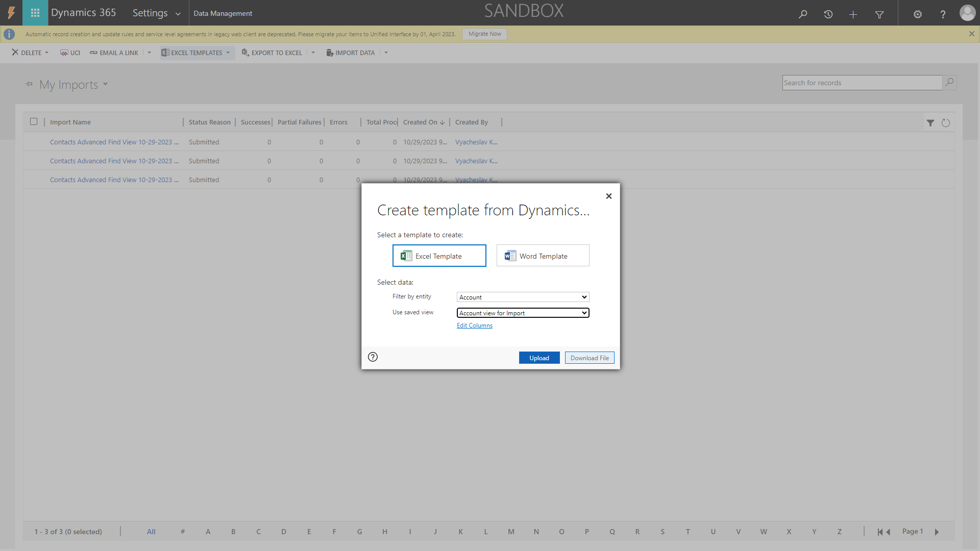
Task: Click the Download File button
Action: (x=590, y=358)
